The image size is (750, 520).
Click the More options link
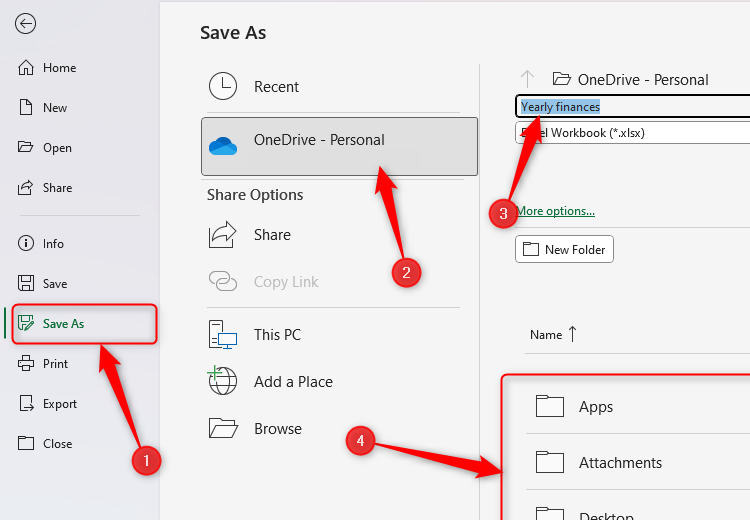(x=556, y=211)
